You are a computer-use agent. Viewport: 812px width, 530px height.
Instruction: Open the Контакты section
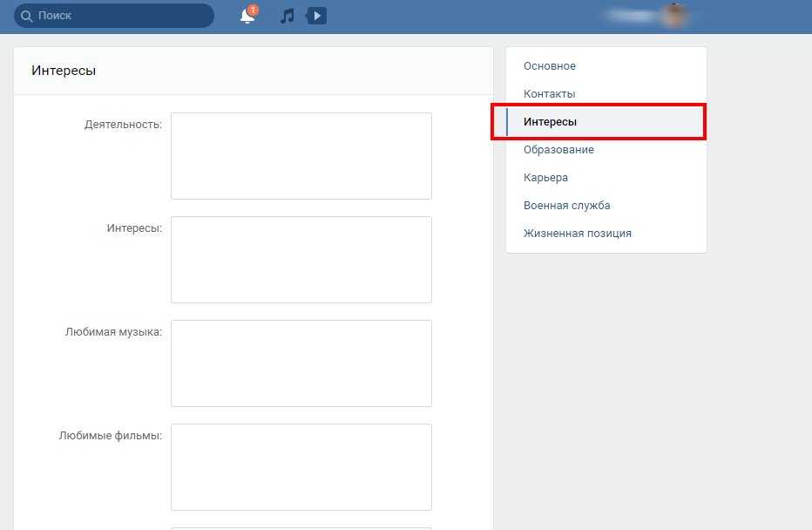point(549,94)
